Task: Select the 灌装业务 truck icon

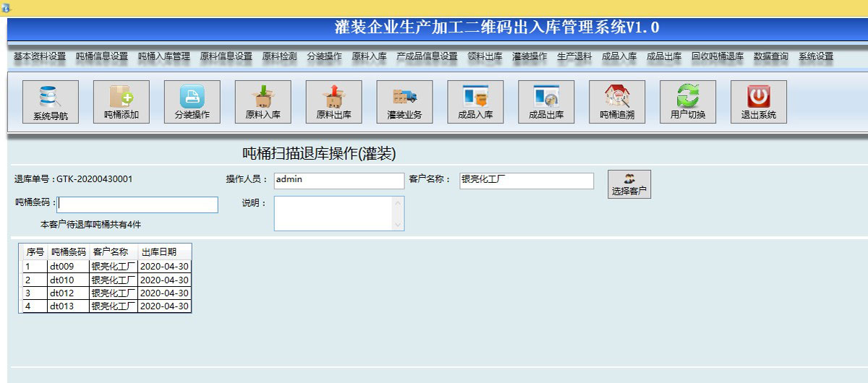Action: pyautogui.click(x=405, y=102)
